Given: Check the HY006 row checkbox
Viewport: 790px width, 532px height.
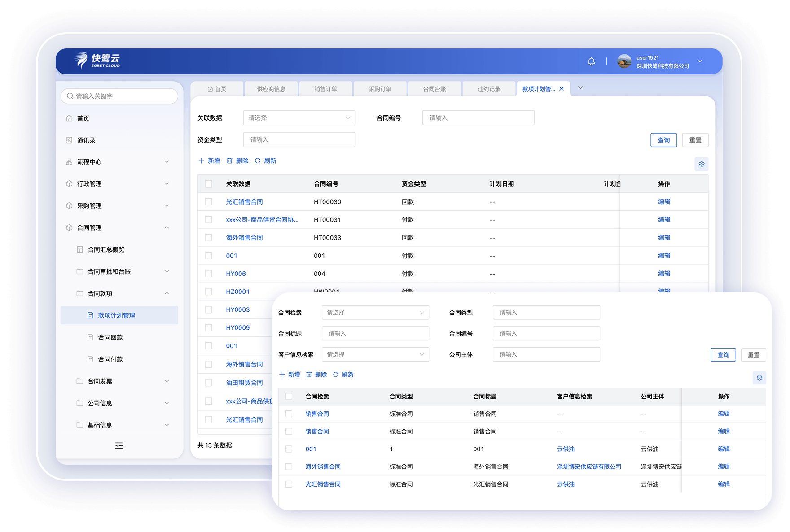Looking at the screenshot, I should (x=208, y=274).
